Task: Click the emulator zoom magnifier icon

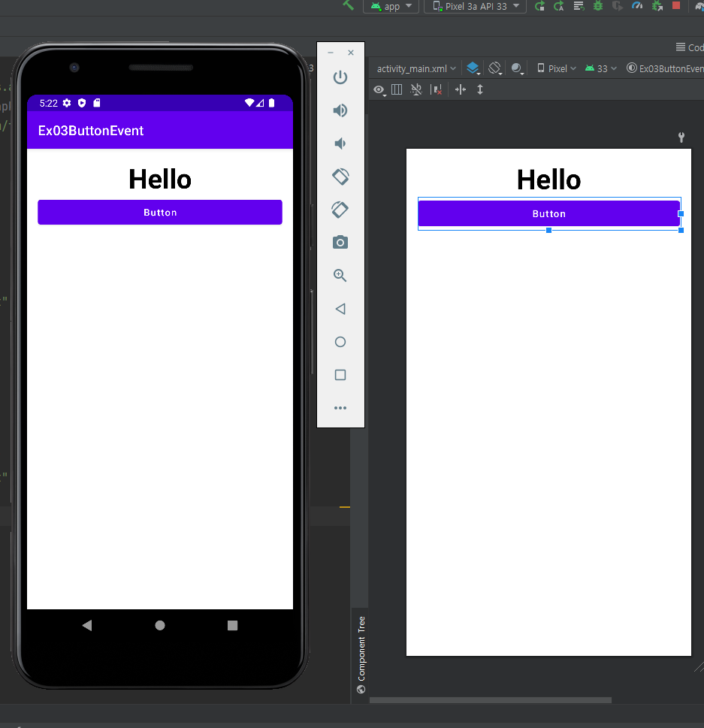Action: click(x=340, y=275)
